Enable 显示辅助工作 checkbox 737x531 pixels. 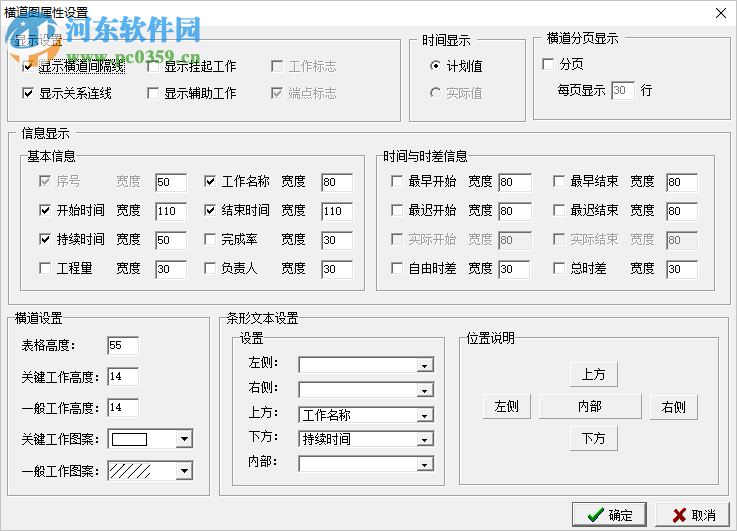click(153, 94)
